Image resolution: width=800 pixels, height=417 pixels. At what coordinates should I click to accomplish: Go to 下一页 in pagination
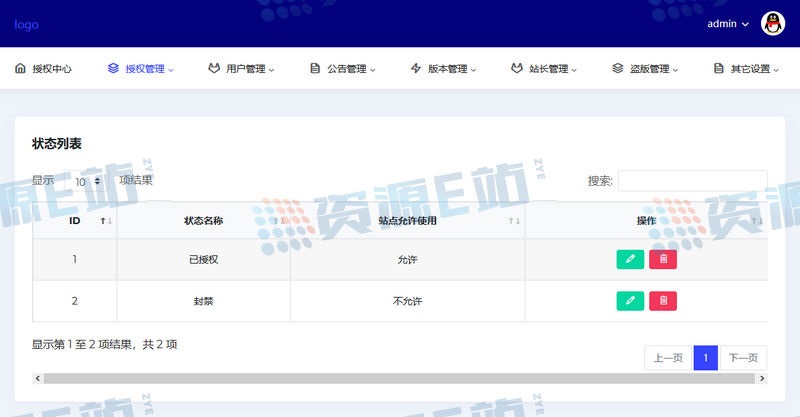(743, 358)
